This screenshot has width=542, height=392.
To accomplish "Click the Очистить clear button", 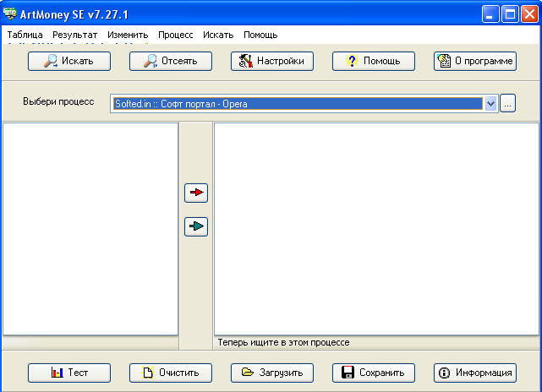I will [171, 373].
